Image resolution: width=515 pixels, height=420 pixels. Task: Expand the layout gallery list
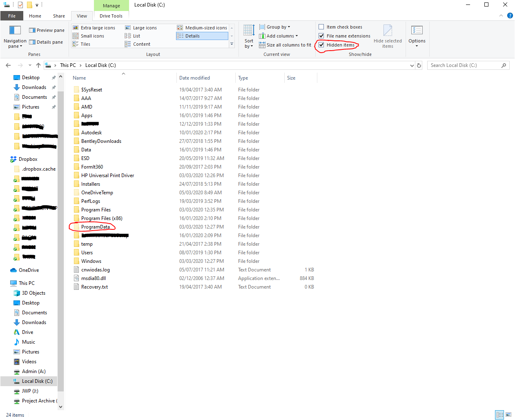[x=232, y=44]
